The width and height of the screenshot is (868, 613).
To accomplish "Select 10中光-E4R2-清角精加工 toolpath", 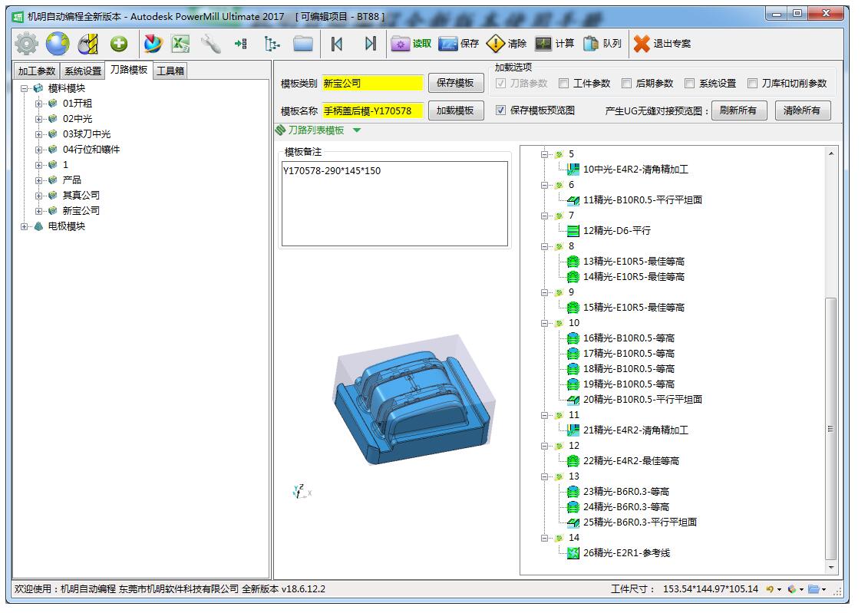I will (x=635, y=170).
